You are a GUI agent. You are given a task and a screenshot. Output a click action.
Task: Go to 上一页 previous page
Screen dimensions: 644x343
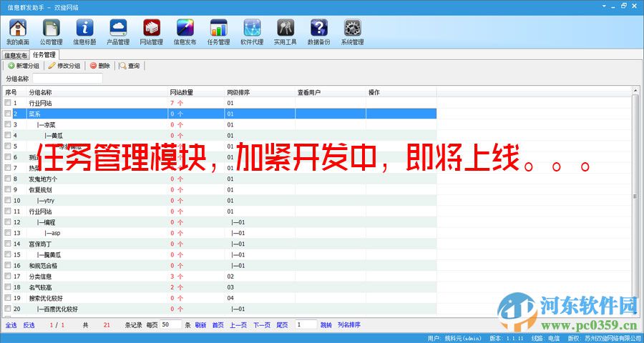238,325
